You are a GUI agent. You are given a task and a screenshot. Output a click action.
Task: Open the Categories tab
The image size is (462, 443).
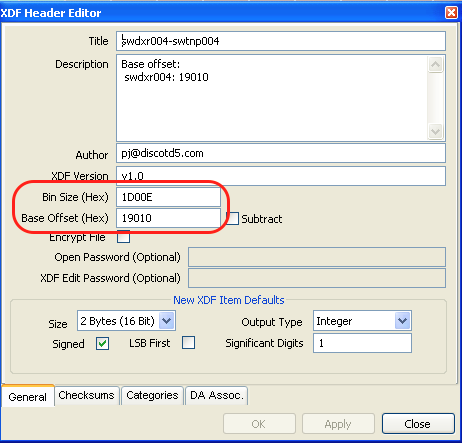152,396
